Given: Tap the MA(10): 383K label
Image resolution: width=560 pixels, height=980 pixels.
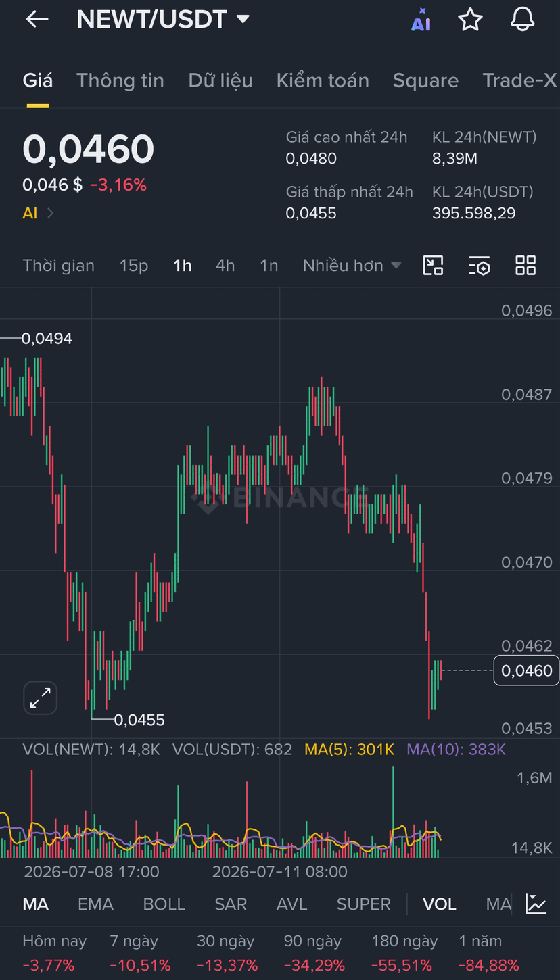Looking at the screenshot, I should 457,749.
